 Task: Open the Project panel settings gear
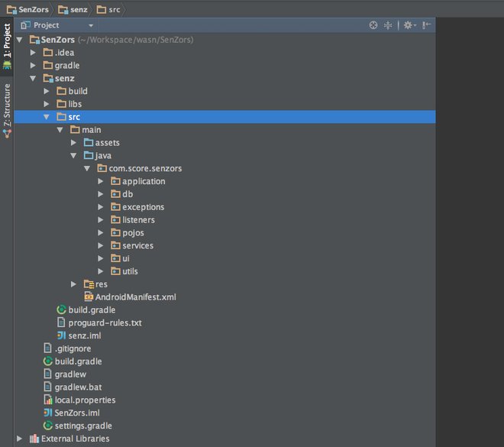point(409,25)
